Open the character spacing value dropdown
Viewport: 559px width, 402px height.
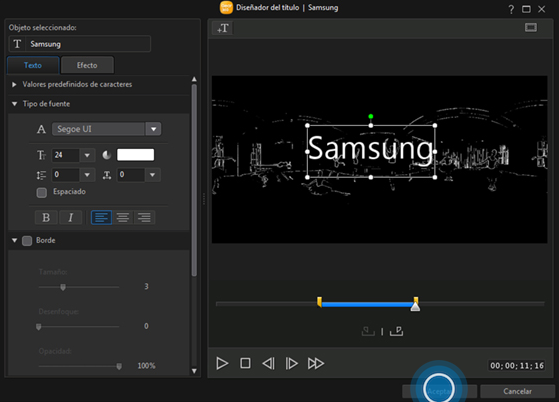(153, 175)
